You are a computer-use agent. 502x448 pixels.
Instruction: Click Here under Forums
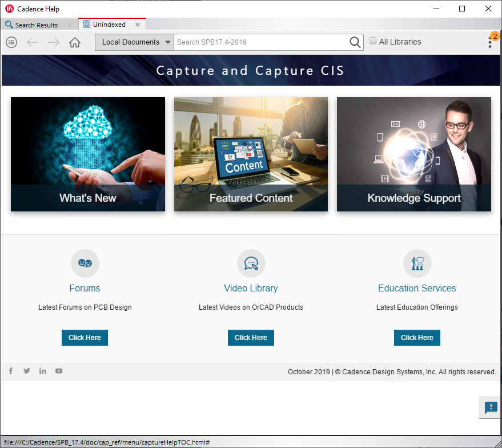[85, 338]
